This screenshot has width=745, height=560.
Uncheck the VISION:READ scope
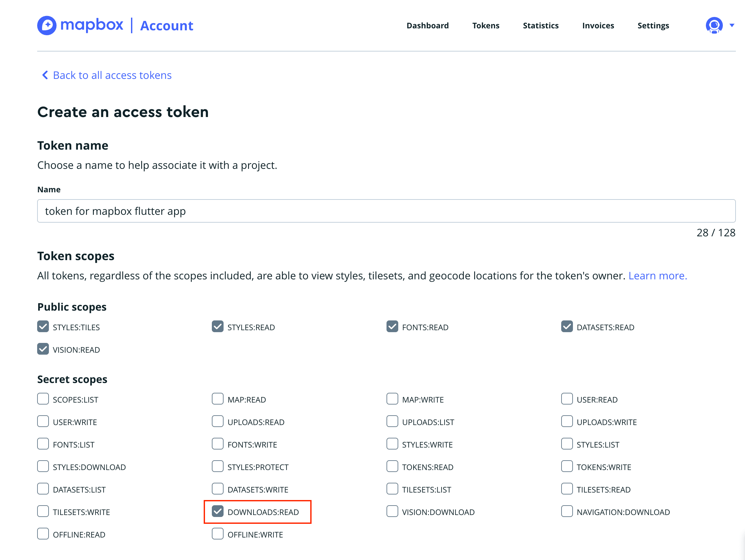(43, 349)
